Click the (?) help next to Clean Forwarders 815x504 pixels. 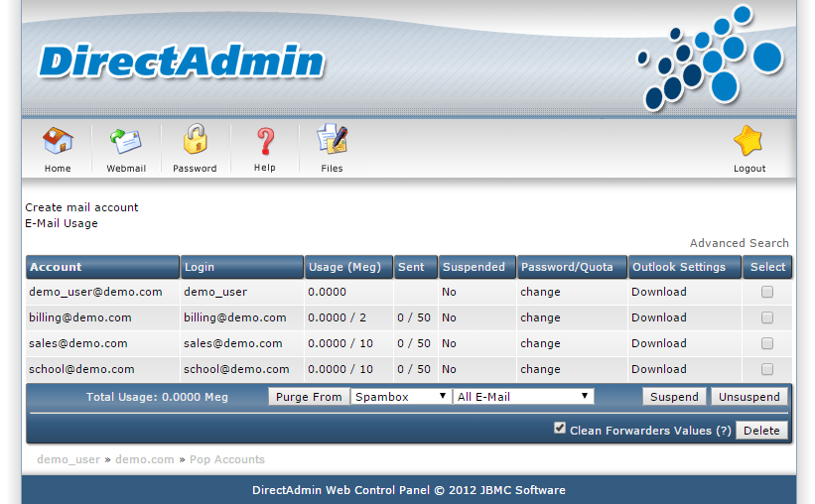click(724, 431)
